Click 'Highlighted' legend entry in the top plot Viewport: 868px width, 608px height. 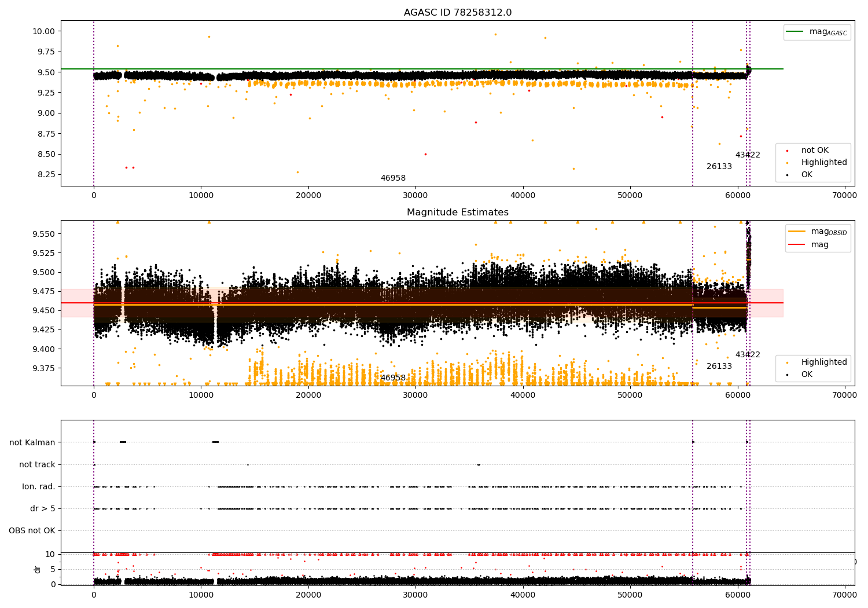[824, 162]
